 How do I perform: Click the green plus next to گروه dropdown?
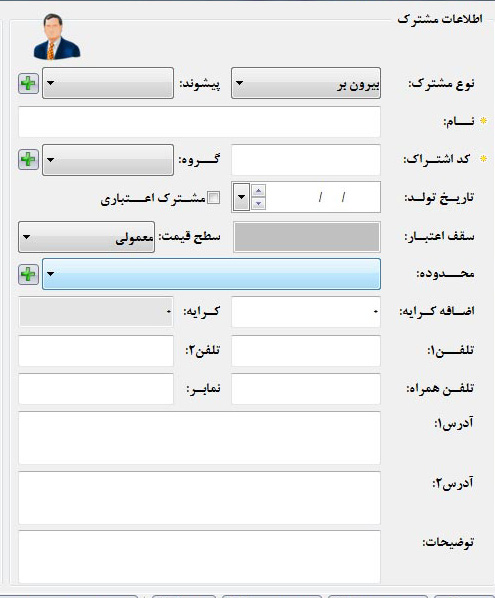[x=29, y=159]
